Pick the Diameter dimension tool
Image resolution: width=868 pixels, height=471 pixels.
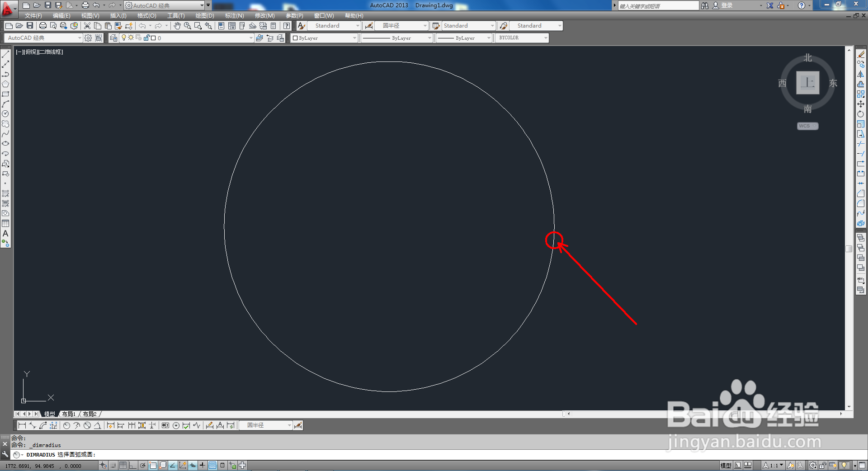[x=87, y=425]
